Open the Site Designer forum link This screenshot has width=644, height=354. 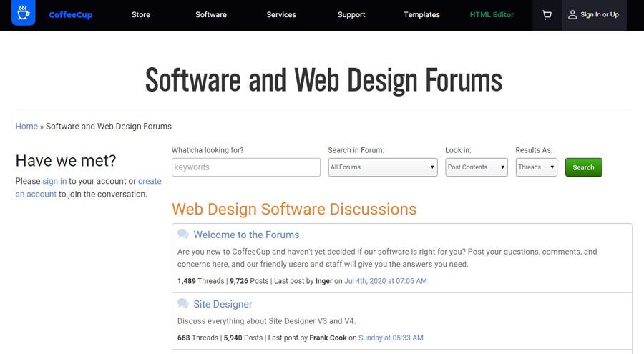click(223, 304)
